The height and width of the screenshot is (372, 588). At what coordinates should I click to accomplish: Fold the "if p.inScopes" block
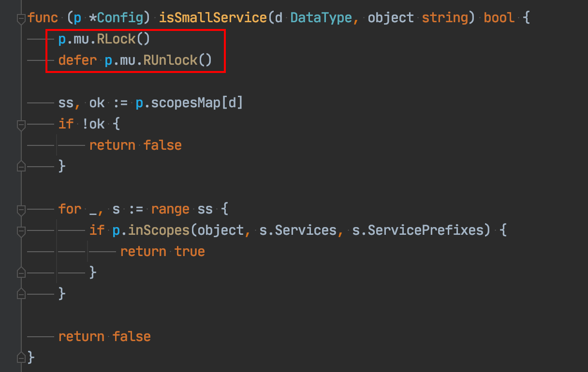[x=21, y=231]
